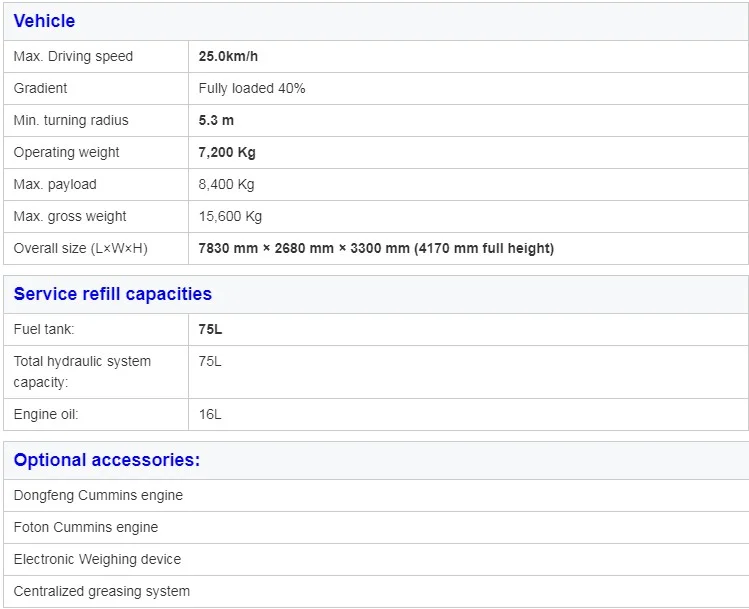This screenshot has width=749, height=609.
Task: Click the 8,400 Kg max payload value
Action: pyautogui.click(x=226, y=185)
